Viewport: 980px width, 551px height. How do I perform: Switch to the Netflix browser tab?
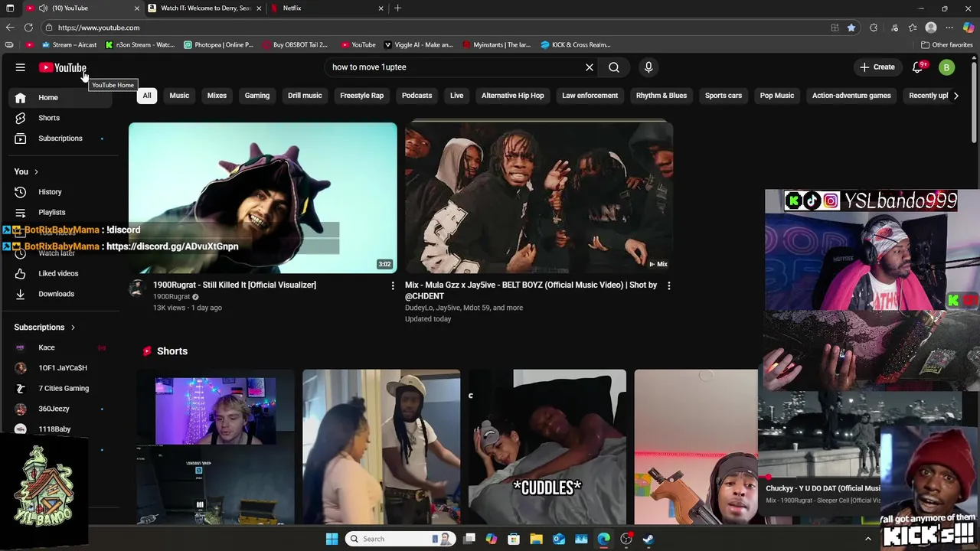tap(327, 8)
